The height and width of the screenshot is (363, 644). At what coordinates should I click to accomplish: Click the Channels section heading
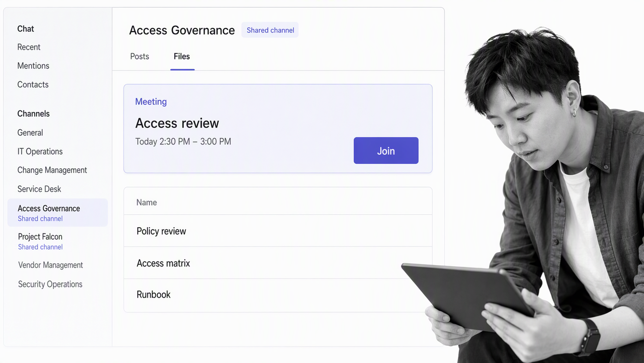[34, 114]
